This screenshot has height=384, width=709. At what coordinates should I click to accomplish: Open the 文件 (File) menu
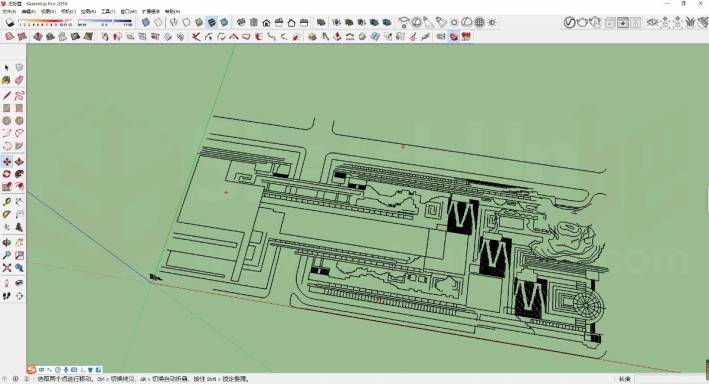click(x=9, y=11)
